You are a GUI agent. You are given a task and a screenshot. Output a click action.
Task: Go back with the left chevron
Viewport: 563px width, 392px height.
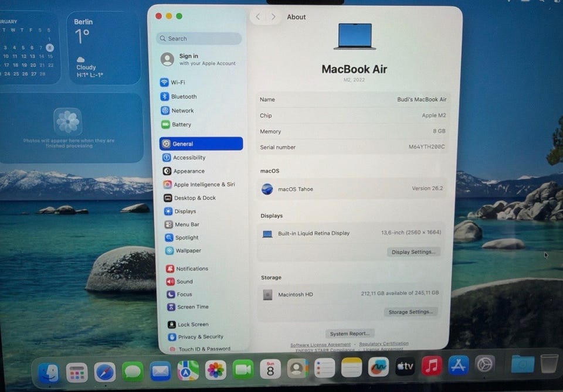[x=257, y=16]
